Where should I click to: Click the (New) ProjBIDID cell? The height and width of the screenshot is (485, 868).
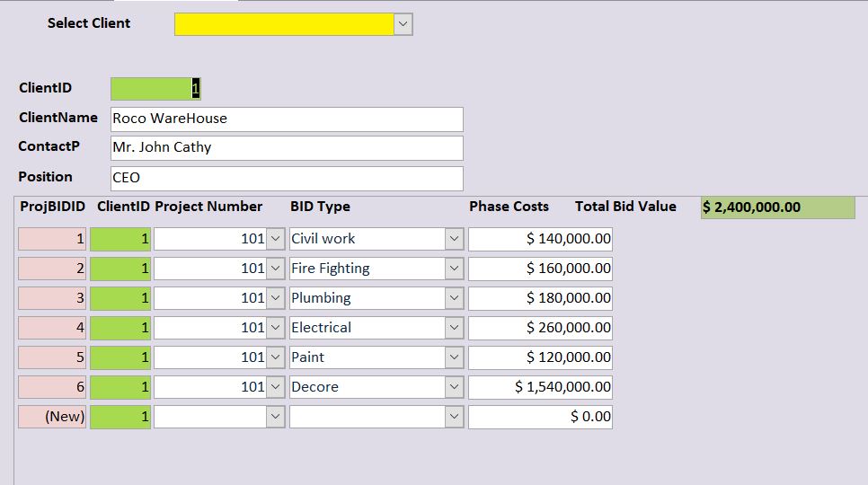pos(52,417)
